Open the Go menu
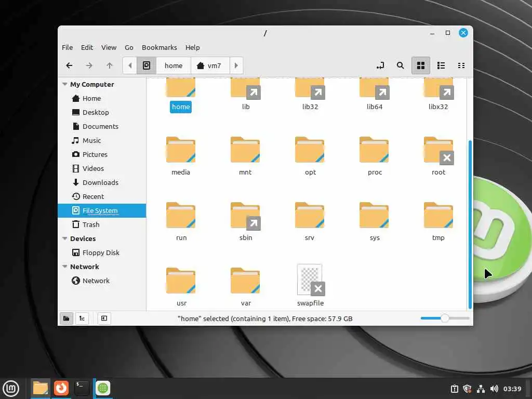Screen dimensions: 532x399 [129, 47]
